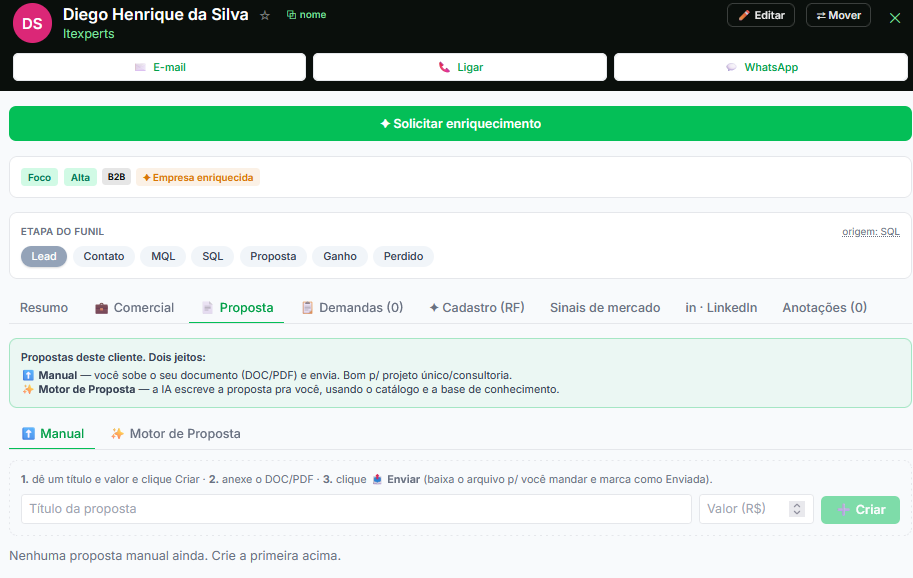Image resolution: width=913 pixels, height=578 pixels.
Task: Open the LinkedIn tab
Action: (721, 307)
